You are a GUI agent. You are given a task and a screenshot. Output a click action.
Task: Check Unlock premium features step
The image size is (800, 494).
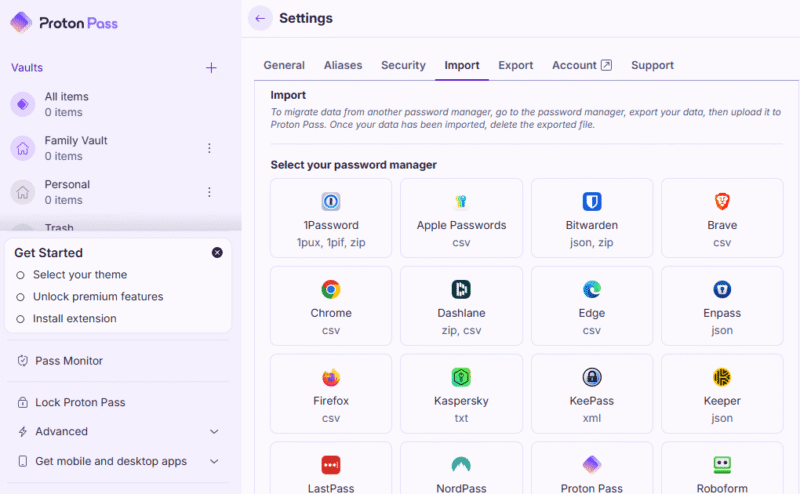tap(89, 297)
